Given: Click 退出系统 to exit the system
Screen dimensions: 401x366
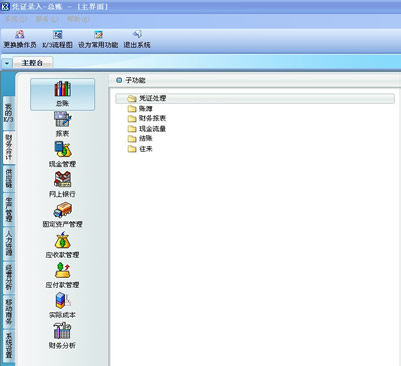Looking at the screenshot, I should click(x=137, y=39).
